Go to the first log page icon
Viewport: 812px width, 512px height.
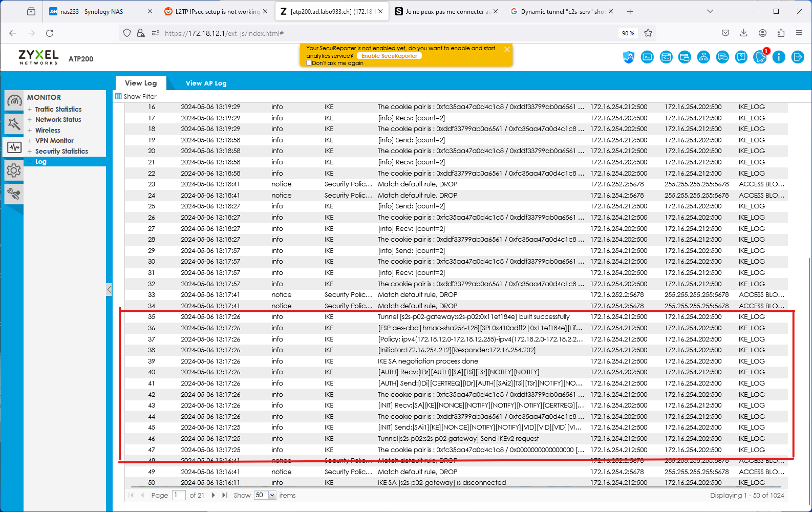coord(131,495)
